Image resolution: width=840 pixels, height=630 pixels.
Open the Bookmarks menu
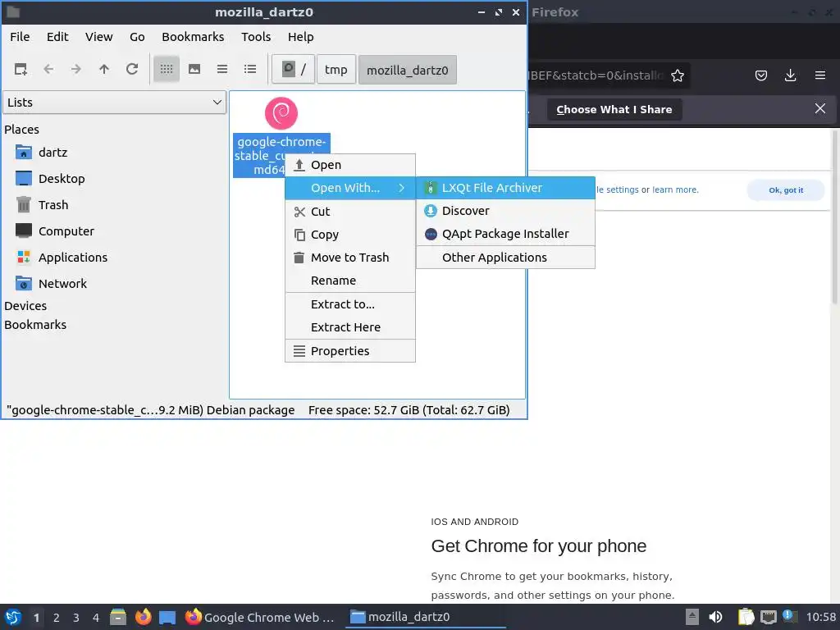click(193, 37)
